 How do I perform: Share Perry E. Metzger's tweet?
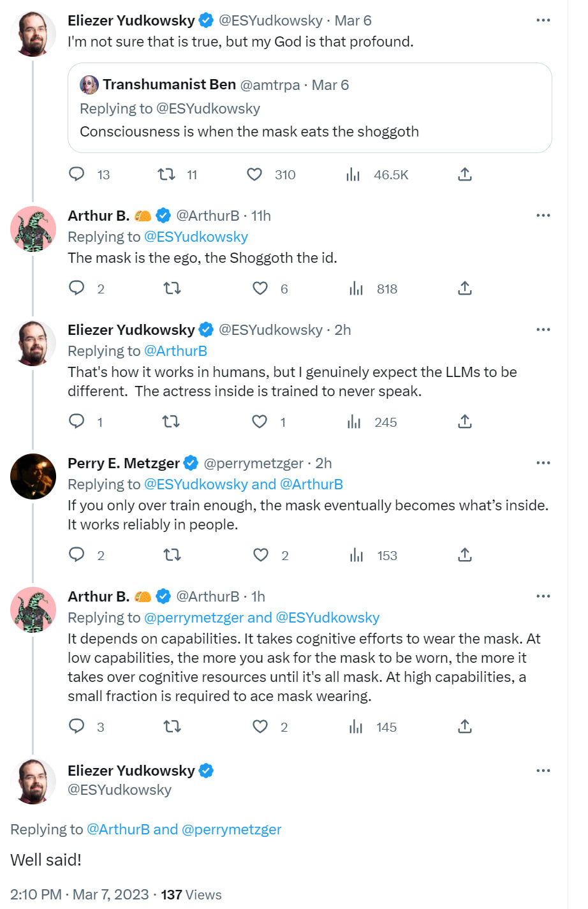click(x=465, y=555)
